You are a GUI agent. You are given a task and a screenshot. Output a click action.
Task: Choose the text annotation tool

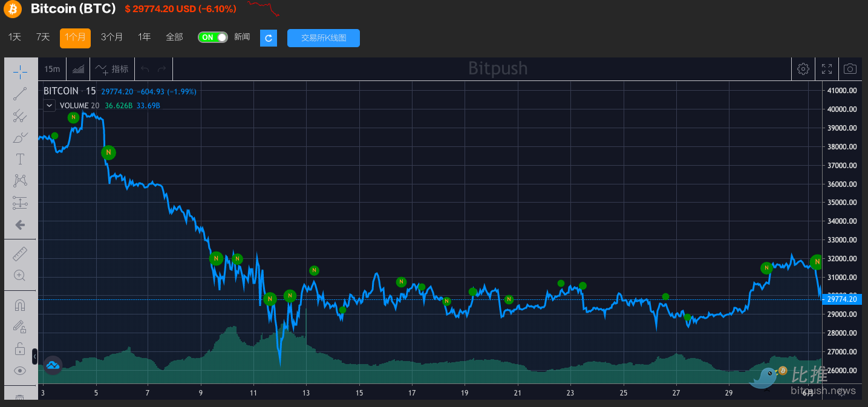[x=20, y=159]
